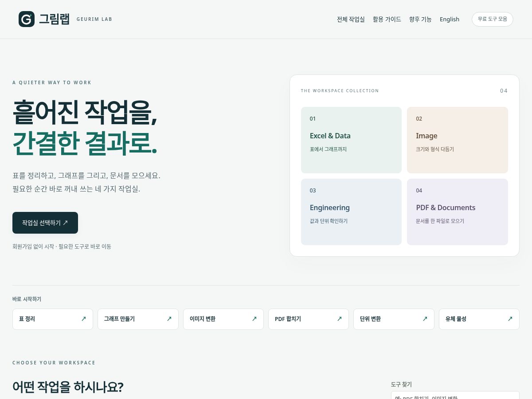The width and height of the screenshot is (532, 399).
Task: Click the 바로 시작하기 label
Action: (27, 299)
